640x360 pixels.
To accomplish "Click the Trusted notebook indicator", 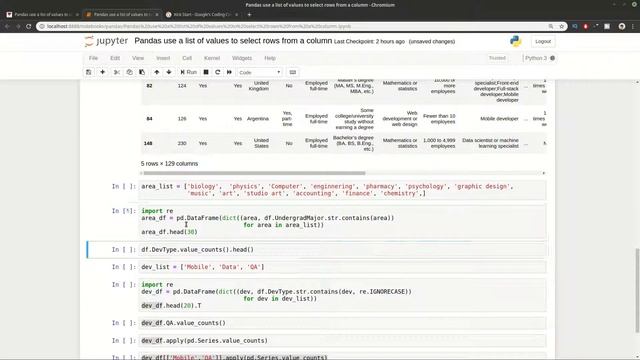I will [x=497, y=58].
